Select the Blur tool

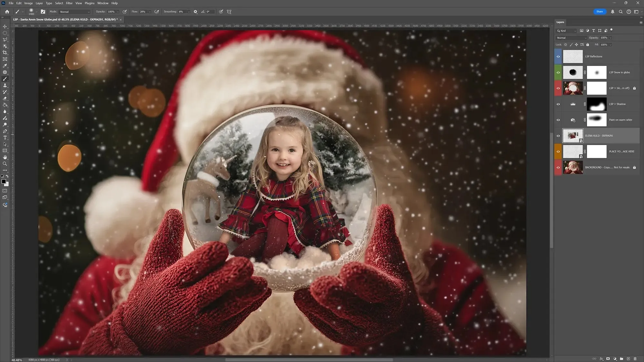5,111
